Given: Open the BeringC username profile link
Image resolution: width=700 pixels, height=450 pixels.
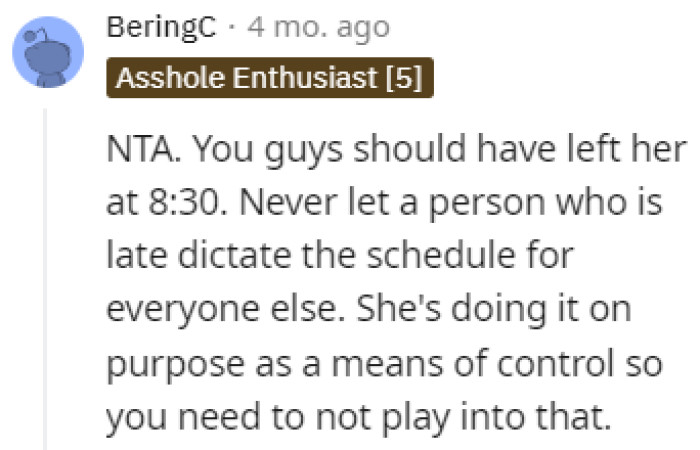Looking at the screenshot, I should [161, 28].
